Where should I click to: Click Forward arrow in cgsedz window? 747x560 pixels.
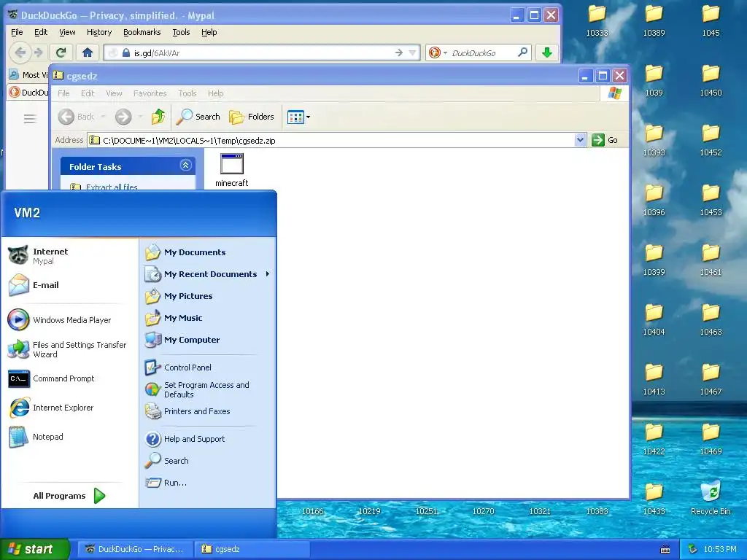point(123,117)
